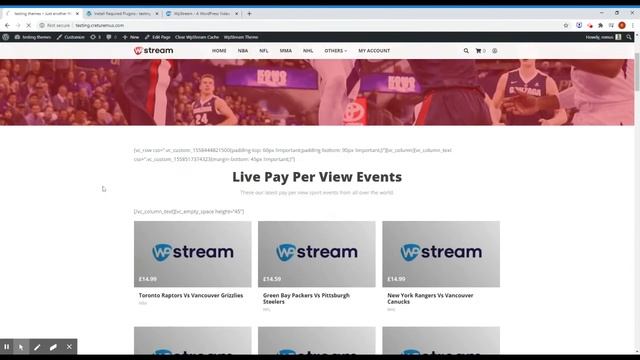640x360 pixels.
Task: Open the Chrome three-dot menu
Action: [633, 25]
